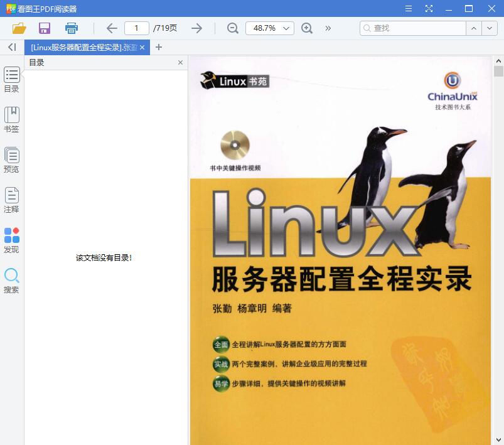Click the /719页 total pages label

tap(165, 28)
